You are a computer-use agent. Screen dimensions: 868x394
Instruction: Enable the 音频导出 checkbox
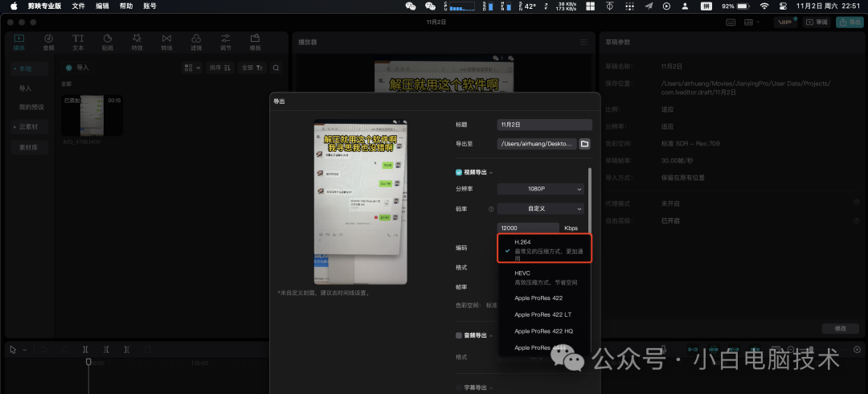point(459,335)
